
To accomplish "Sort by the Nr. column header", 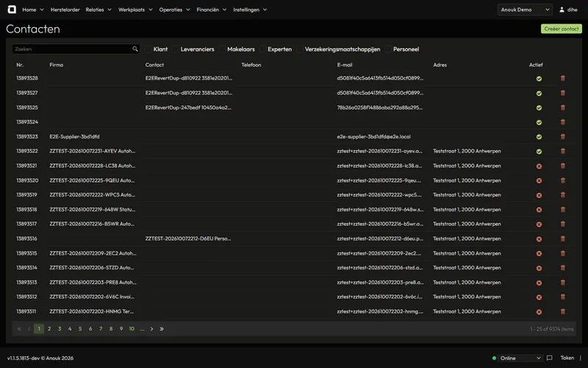I will point(20,65).
